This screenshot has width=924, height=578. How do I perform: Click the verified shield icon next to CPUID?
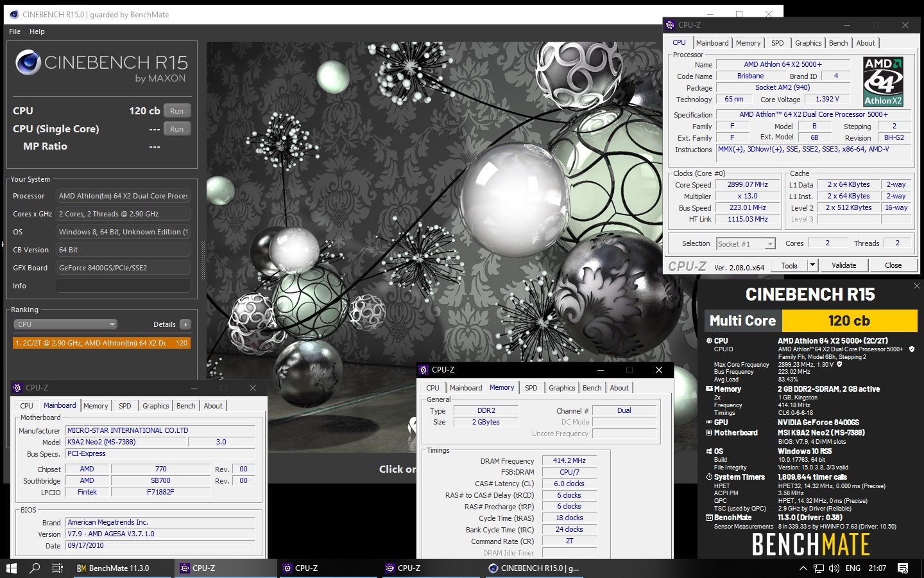click(912, 349)
